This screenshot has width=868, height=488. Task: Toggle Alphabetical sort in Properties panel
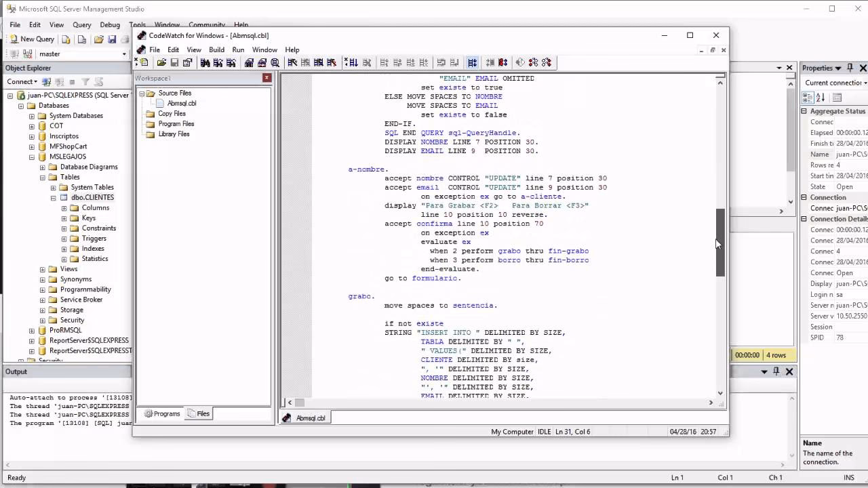point(819,98)
